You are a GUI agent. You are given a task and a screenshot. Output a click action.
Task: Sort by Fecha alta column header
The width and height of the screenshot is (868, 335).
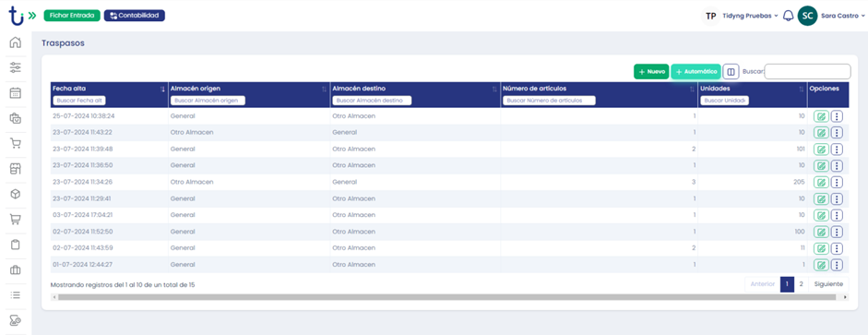pos(69,88)
